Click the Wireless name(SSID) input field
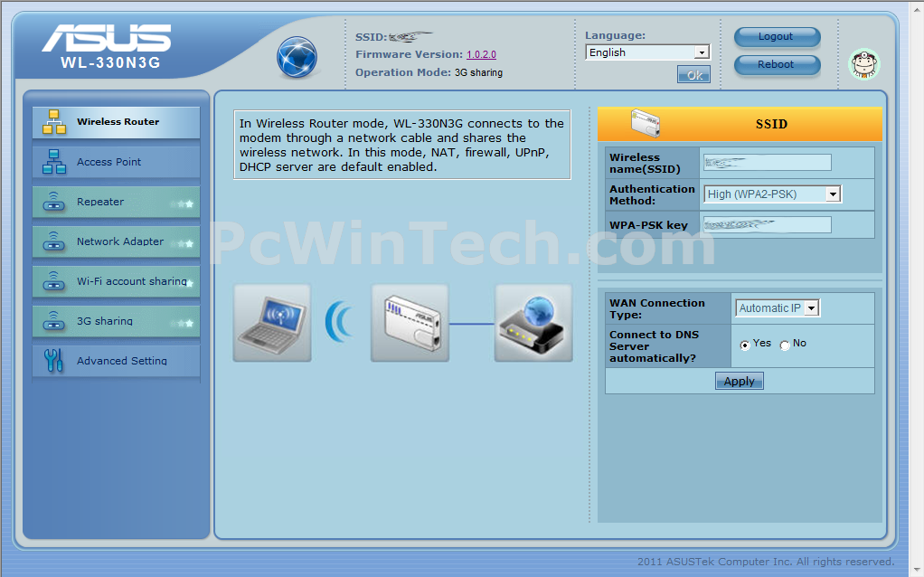 [x=768, y=163]
